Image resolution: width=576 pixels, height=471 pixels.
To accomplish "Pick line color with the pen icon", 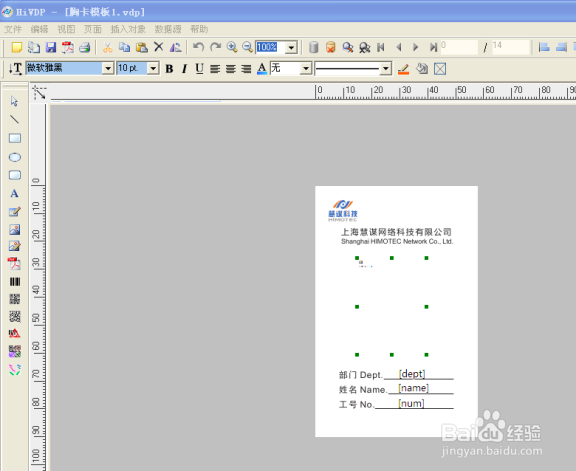I will [x=403, y=69].
